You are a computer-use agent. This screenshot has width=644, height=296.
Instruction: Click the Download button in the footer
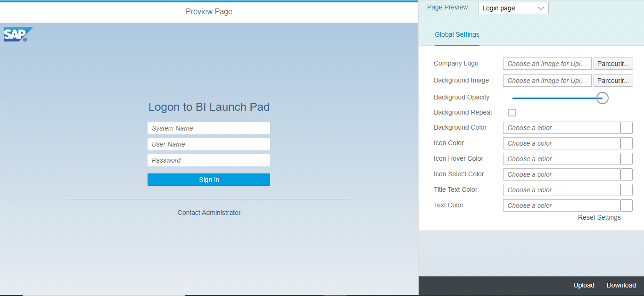[x=621, y=285]
